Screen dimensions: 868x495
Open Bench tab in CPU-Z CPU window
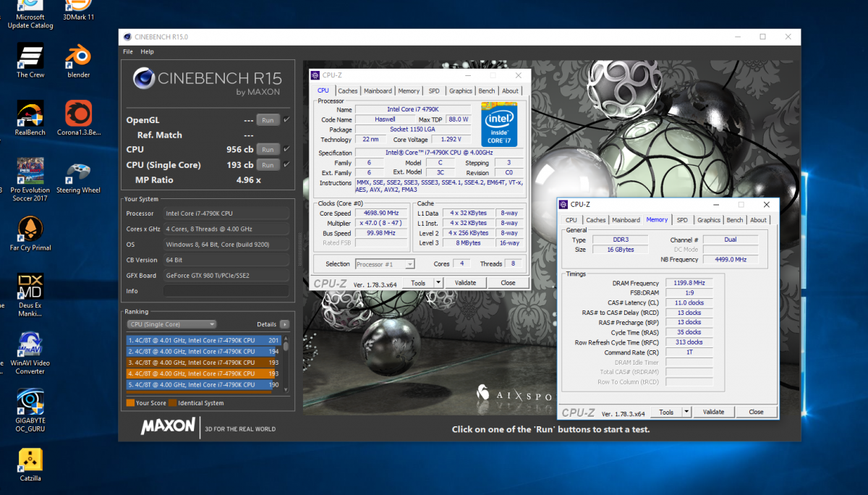coord(487,91)
